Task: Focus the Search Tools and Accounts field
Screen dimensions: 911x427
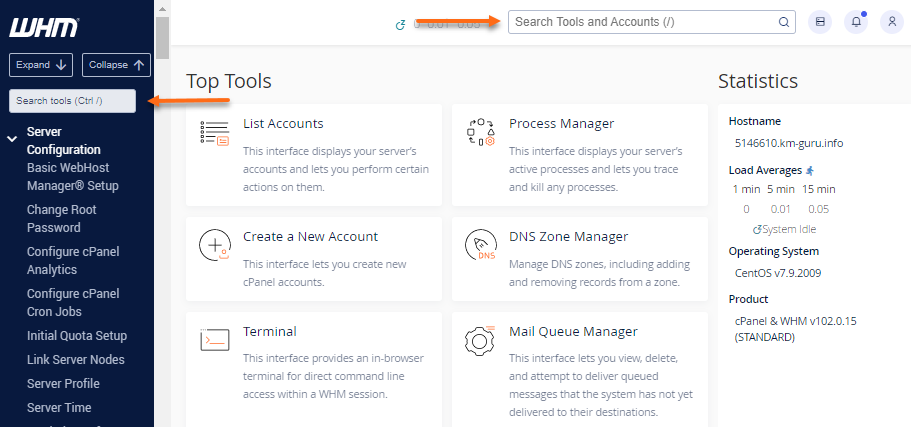Action: click(x=640, y=22)
